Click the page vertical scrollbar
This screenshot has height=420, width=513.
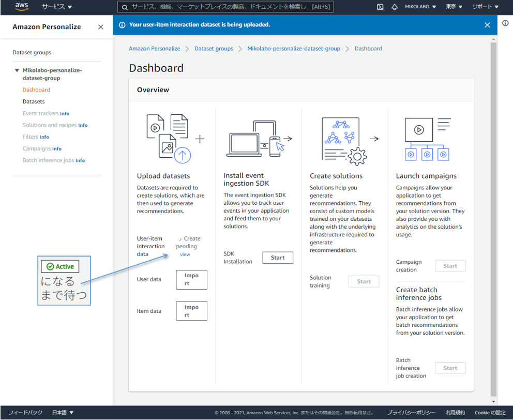[x=494, y=219]
